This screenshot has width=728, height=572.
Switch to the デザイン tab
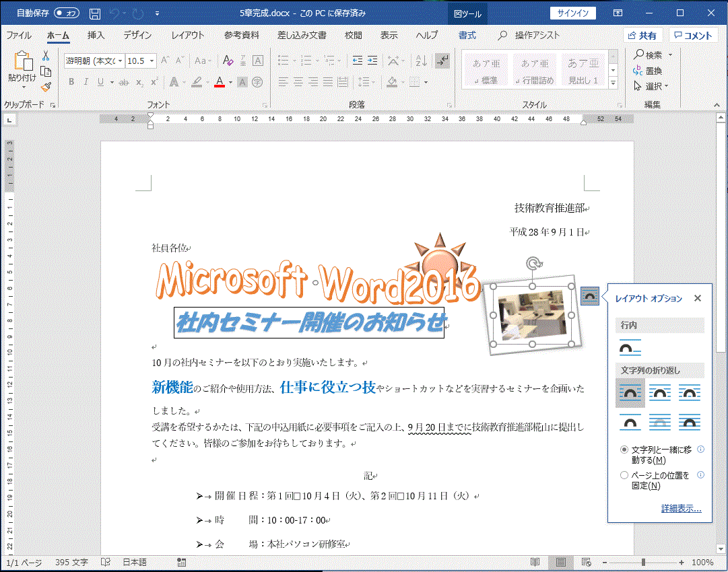(x=137, y=35)
